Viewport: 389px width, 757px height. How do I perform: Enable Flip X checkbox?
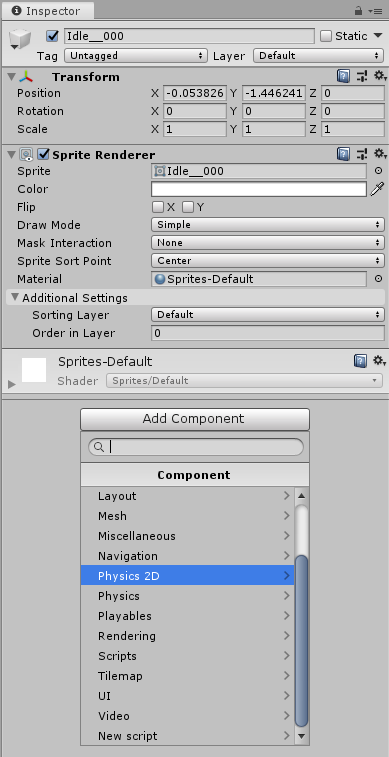[157, 207]
